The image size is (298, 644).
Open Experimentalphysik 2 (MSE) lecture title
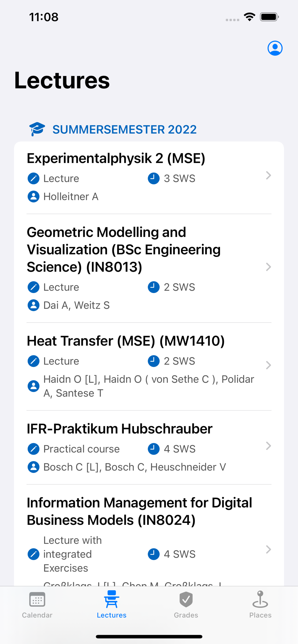116,158
